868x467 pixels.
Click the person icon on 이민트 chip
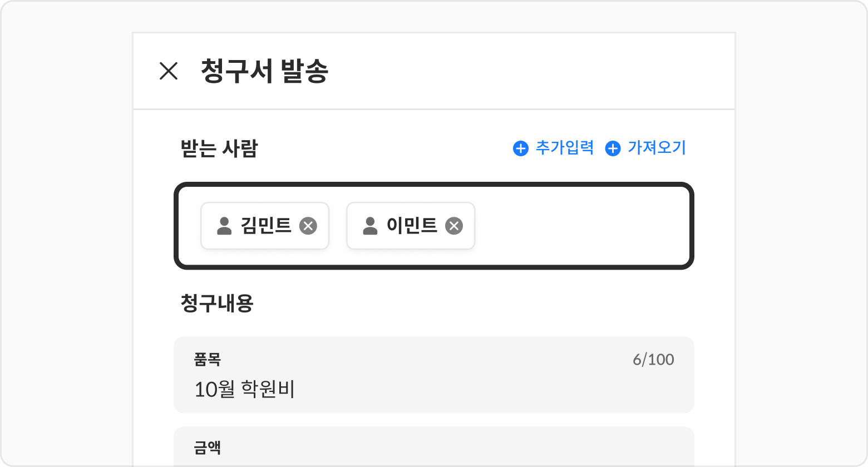pos(370,226)
